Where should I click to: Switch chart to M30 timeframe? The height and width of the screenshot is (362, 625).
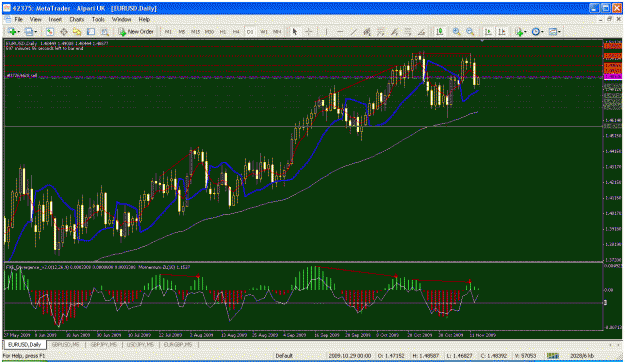(209, 31)
